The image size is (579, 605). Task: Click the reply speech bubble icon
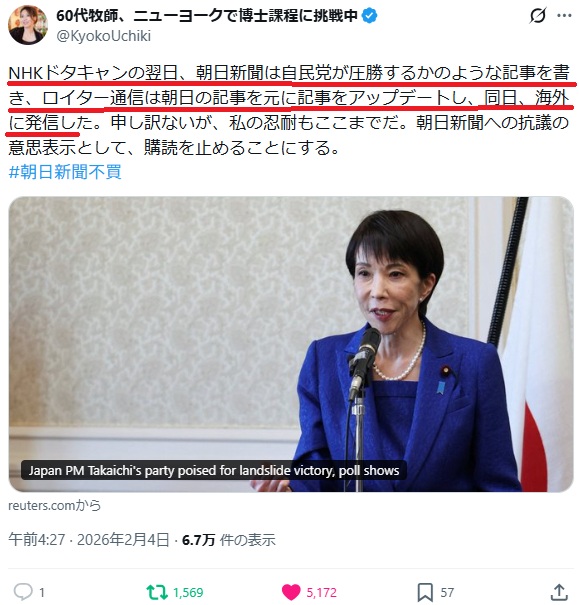click(23, 592)
